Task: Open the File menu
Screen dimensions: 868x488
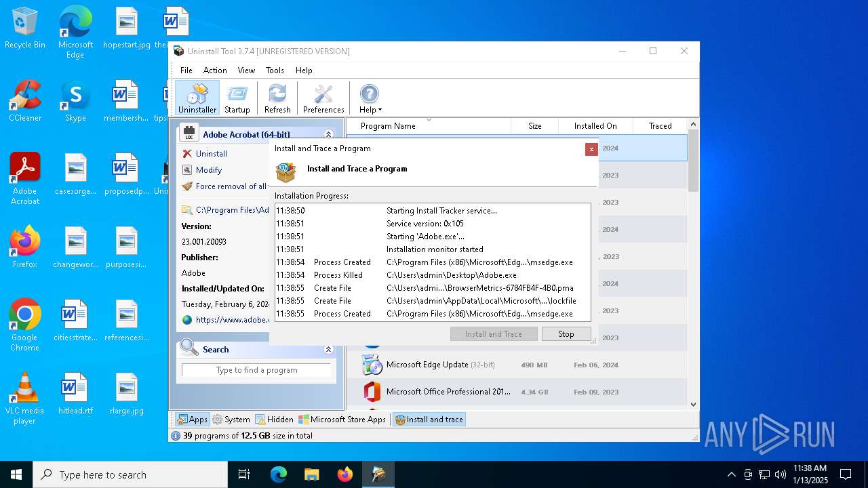Action: pyautogui.click(x=186, y=70)
